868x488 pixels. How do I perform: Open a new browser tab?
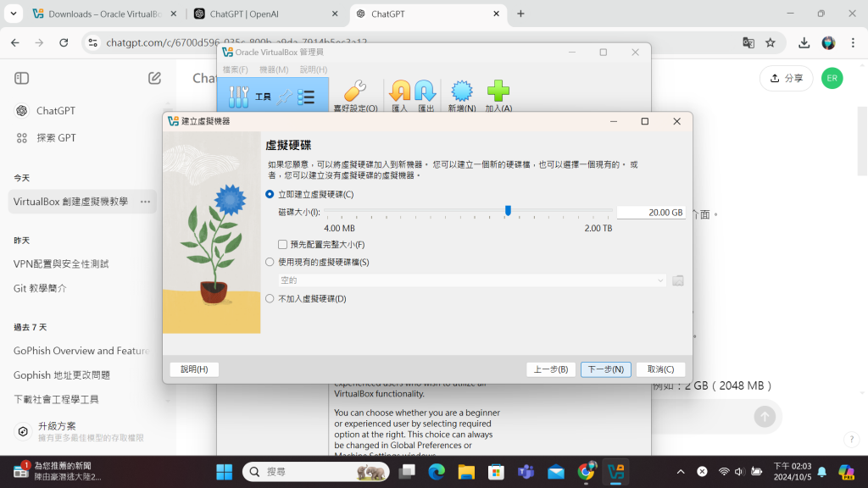tap(520, 14)
